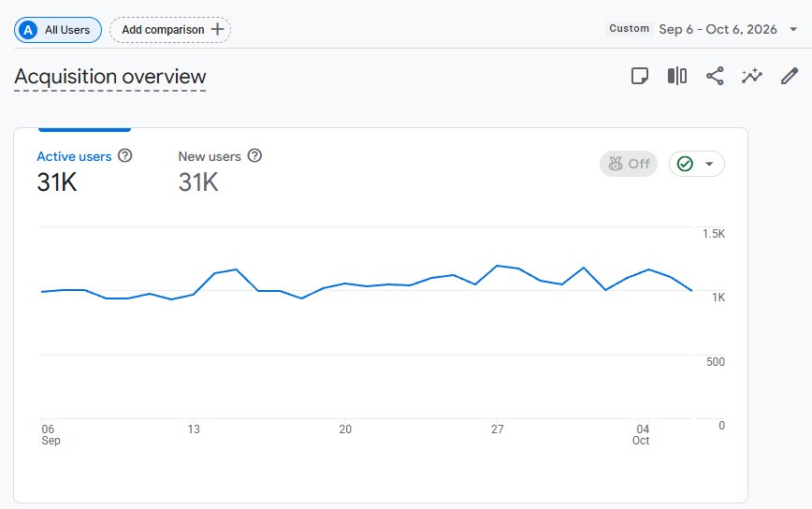Click the Acquisition overview title
812x509 pixels.
(x=110, y=77)
